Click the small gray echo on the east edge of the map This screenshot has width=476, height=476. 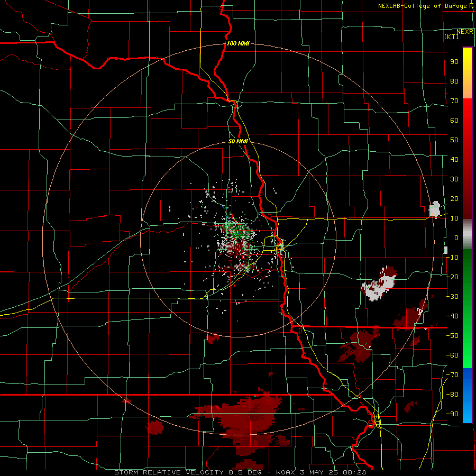[435, 209]
